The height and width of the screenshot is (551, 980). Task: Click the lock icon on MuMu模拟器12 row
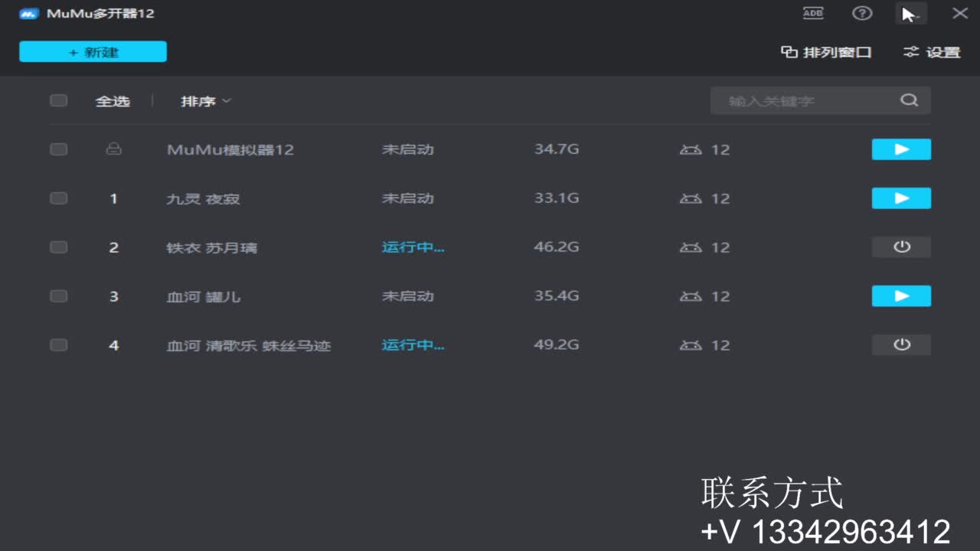[113, 149]
